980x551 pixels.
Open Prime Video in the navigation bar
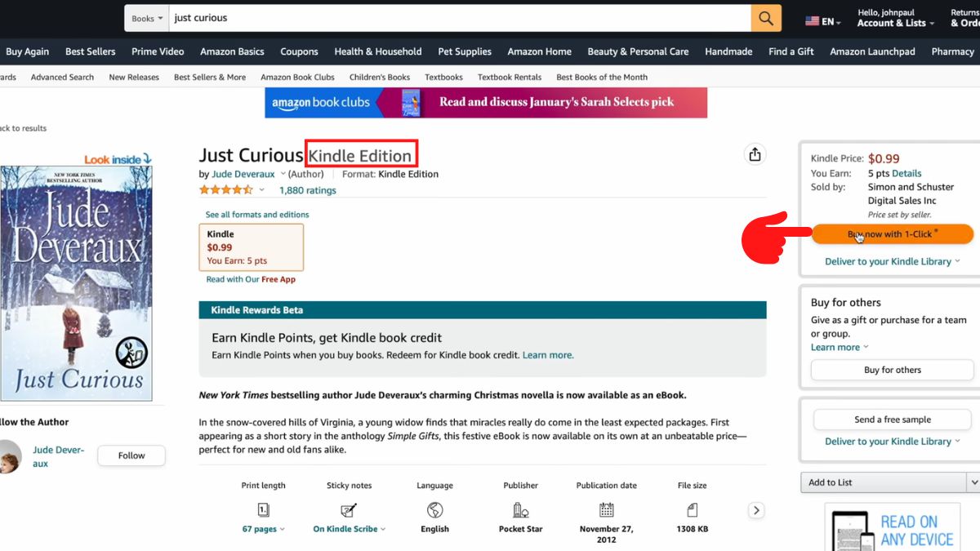tap(158, 51)
